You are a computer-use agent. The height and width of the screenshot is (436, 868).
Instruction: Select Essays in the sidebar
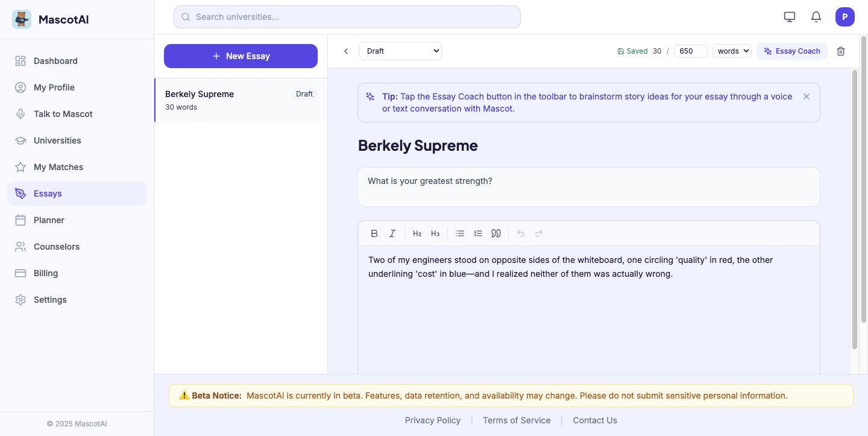77,194
